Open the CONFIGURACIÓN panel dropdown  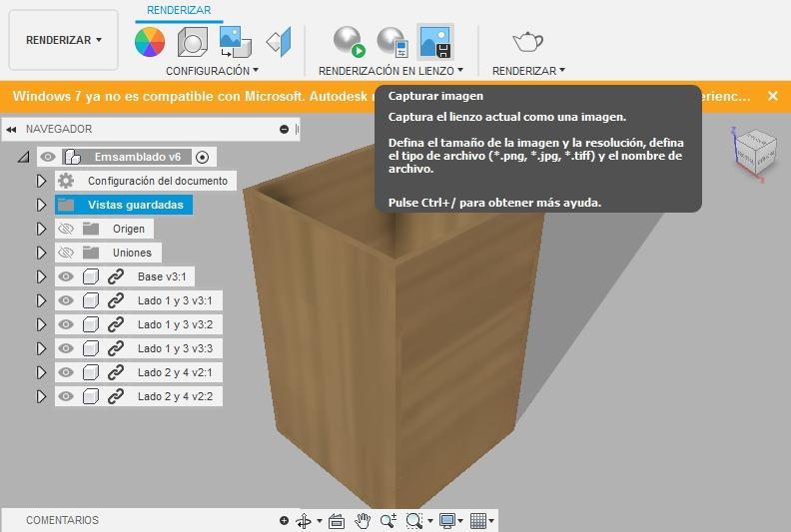point(213,71)
